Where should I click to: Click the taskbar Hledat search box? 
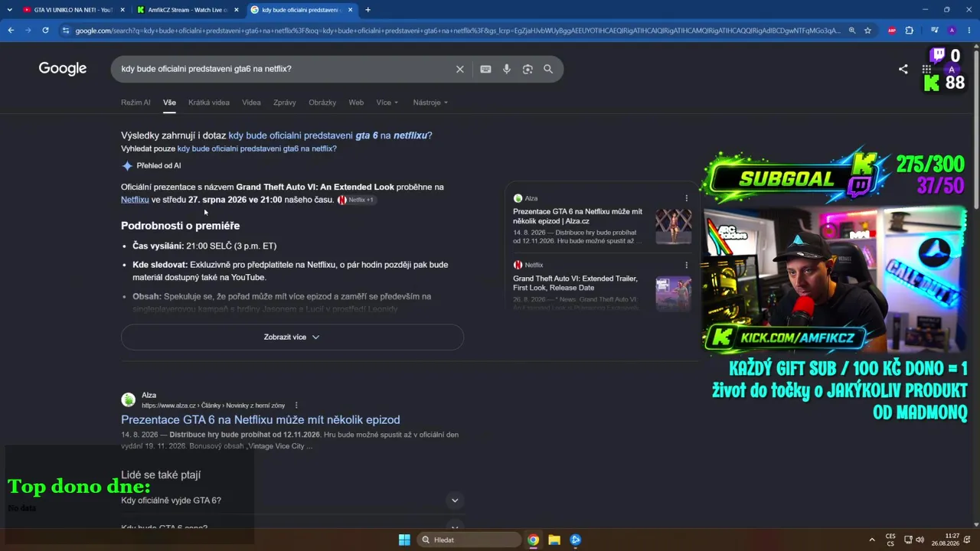coord(470,540)
